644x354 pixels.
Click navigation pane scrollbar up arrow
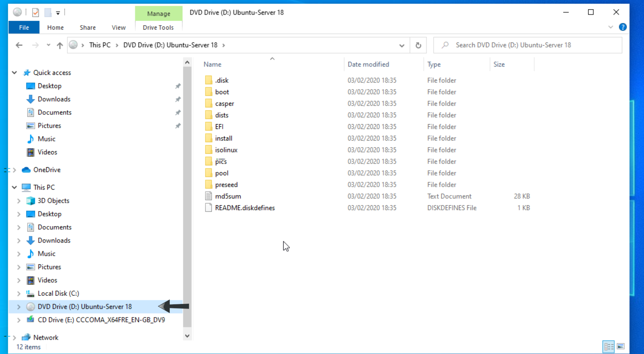[x=187, y=62]
